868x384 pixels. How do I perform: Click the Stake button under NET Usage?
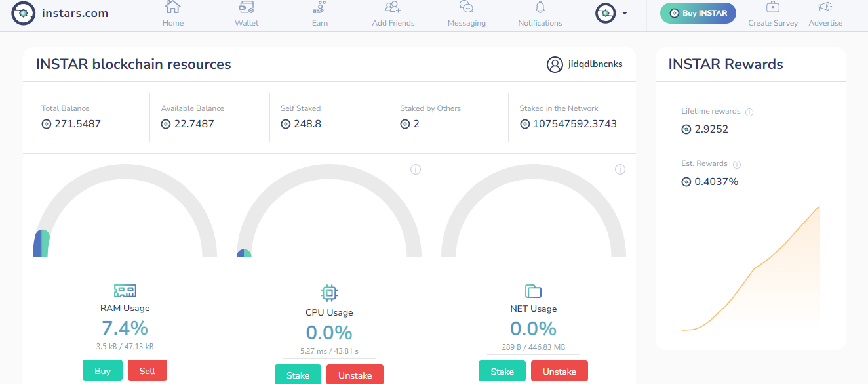(x=502, y=371)
